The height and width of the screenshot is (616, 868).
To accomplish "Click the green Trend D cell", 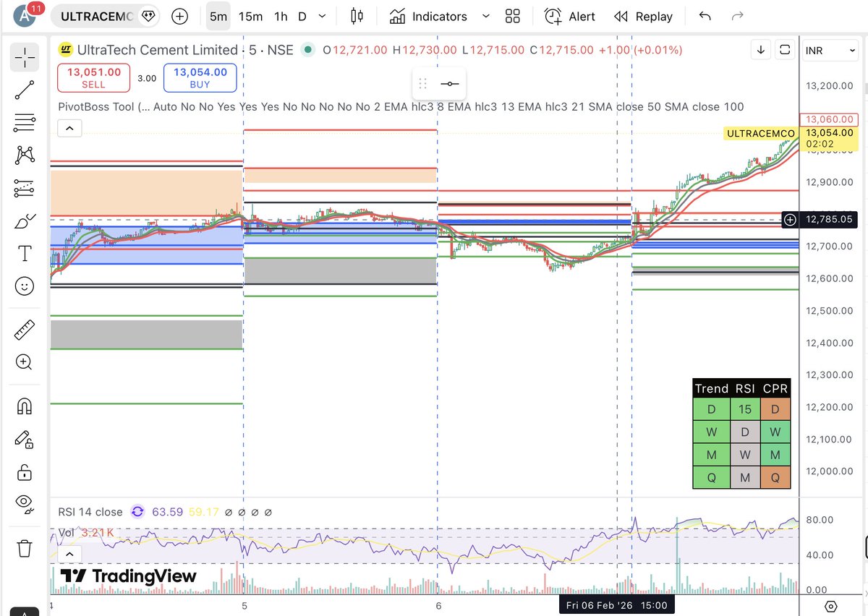I will [711, 410].
